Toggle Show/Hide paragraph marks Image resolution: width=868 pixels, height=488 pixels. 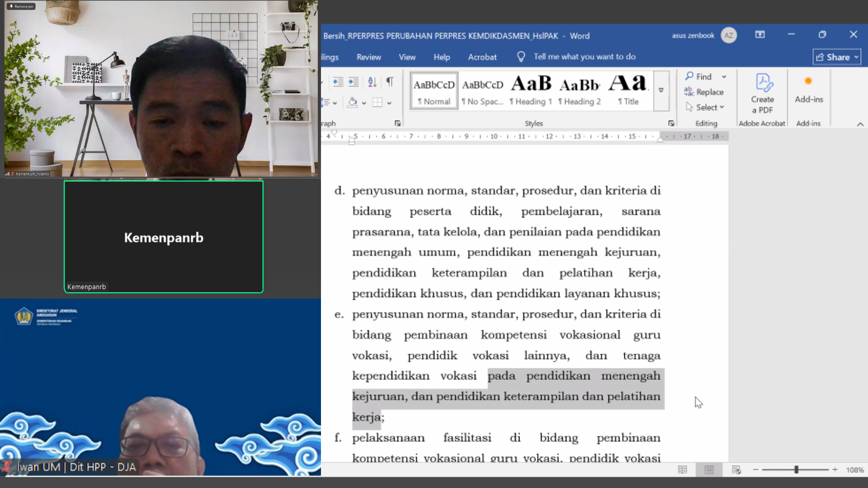coord(390,82)
